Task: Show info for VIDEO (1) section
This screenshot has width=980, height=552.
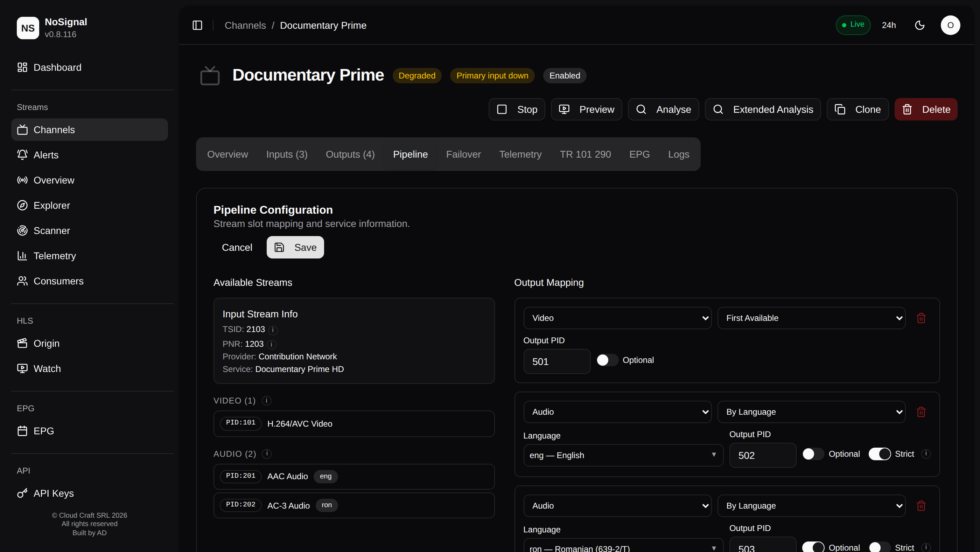Action: coord(267,400)
